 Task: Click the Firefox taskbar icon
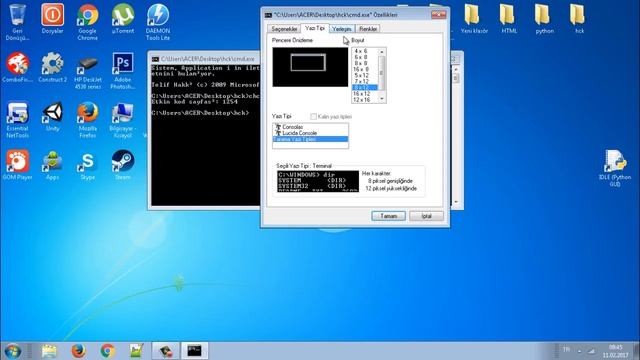[x=78, y=351]
